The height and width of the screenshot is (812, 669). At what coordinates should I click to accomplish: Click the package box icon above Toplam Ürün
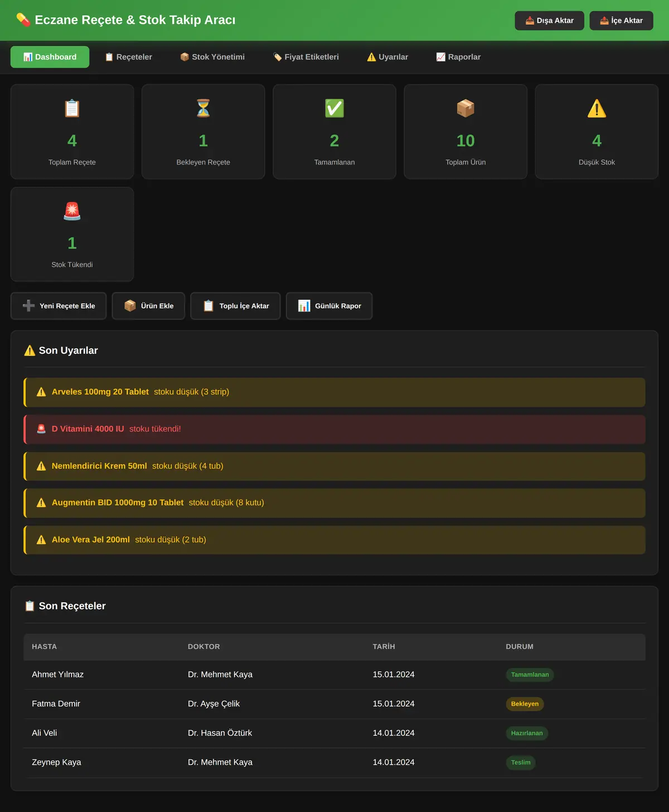click(x=466, y=108)
